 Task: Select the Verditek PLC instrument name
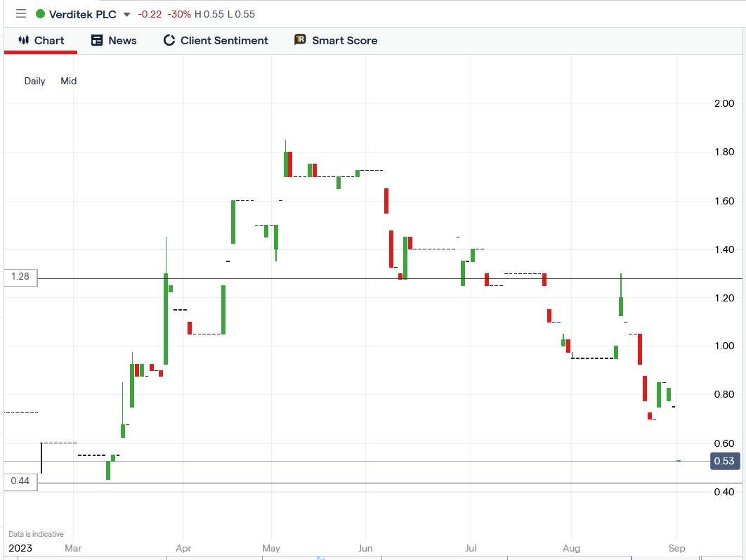[x=83, y=14]
